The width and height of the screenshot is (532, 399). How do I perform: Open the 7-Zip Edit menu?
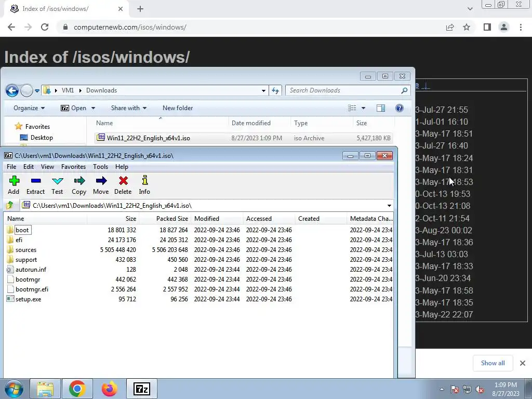pos(29,167)
